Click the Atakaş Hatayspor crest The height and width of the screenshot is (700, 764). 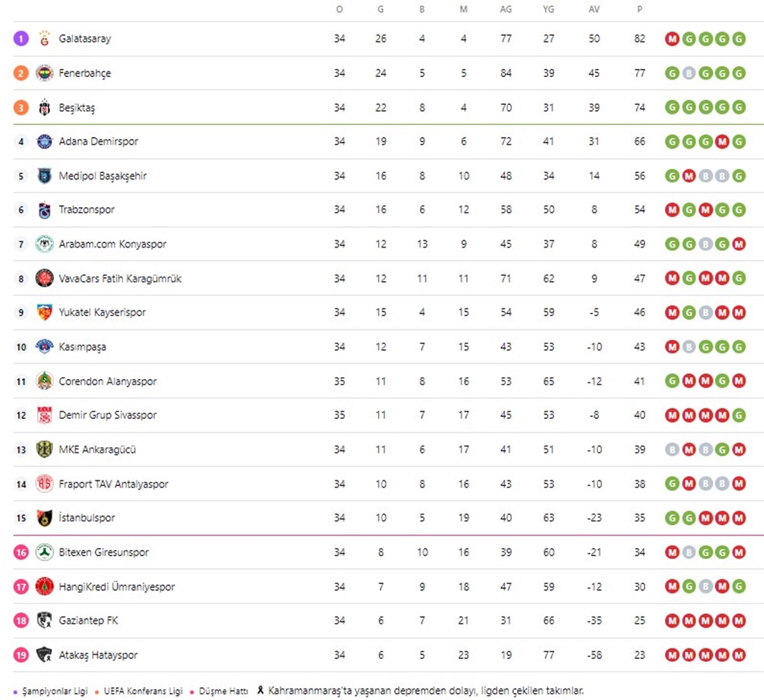pyautogui.click(x=44, y=655)
